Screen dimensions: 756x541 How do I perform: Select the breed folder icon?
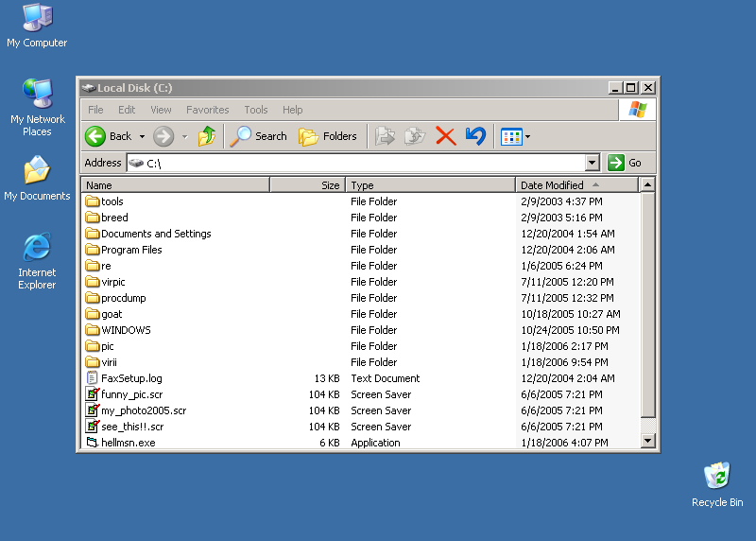[92, 218]
